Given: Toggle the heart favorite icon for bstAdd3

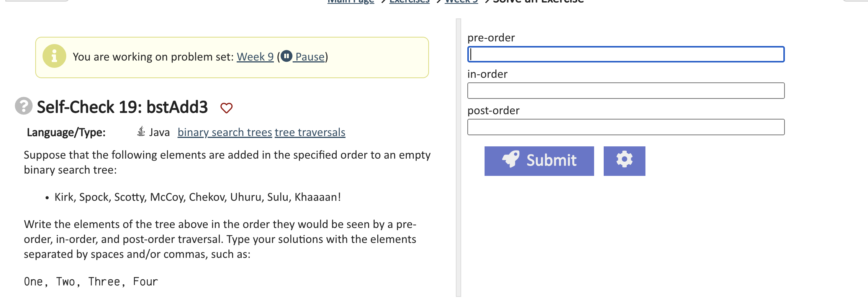Looking at the screenshot, I should [227, 108].
